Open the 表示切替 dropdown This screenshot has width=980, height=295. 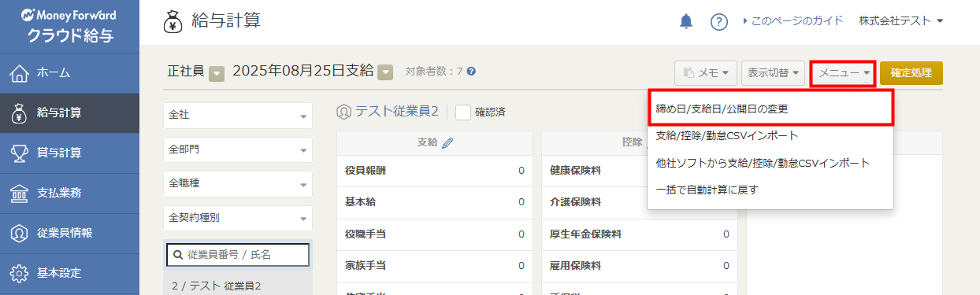[773, 73]
